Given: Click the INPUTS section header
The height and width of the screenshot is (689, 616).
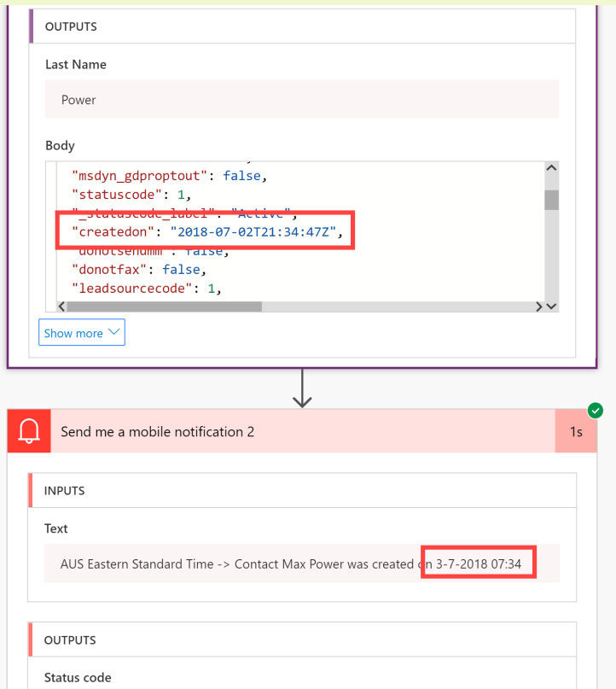Looking at the screenshot, I should pos(64,491).
